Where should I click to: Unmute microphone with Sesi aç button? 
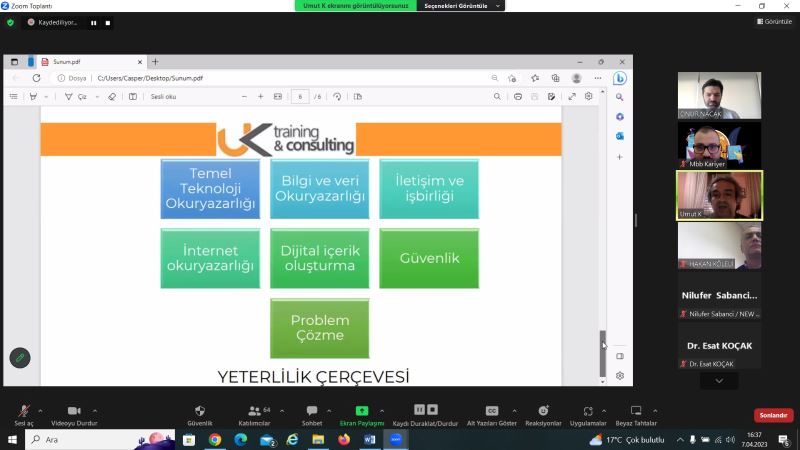(x=23, y=414)
